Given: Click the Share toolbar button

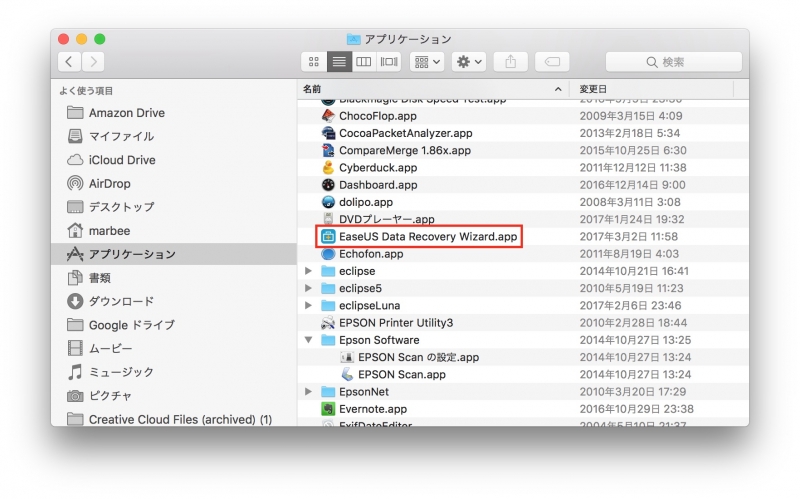Looking at the screenshot, I should click(x=510, y=62).
